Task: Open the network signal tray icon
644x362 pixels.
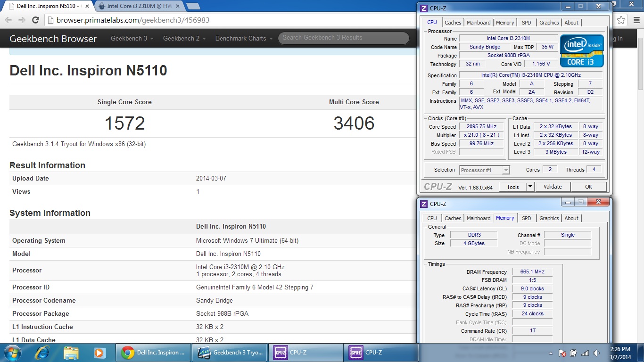Action: tap(585, 353)
